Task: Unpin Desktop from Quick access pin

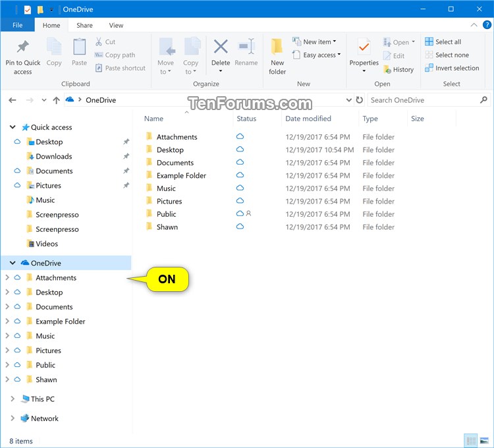Action: coord(126,142)
